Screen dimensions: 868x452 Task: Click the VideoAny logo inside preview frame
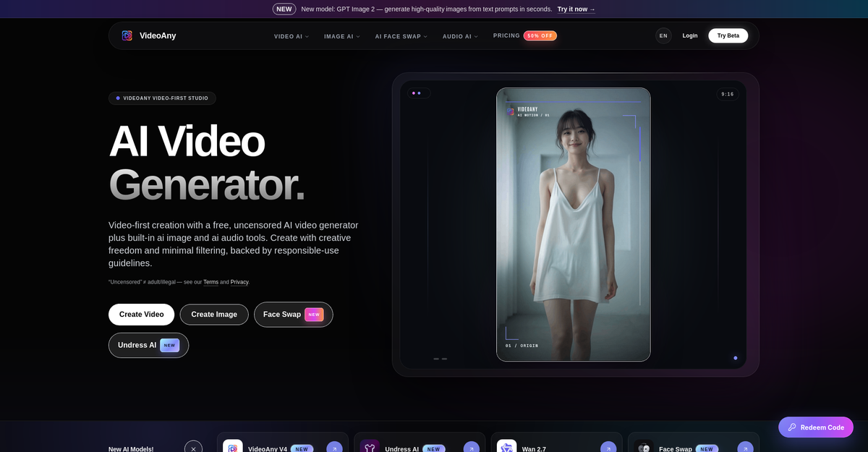(x=511, y=111)
